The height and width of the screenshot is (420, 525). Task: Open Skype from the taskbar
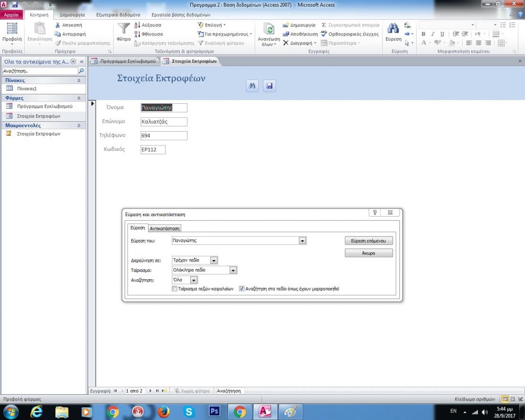point(189,412)
